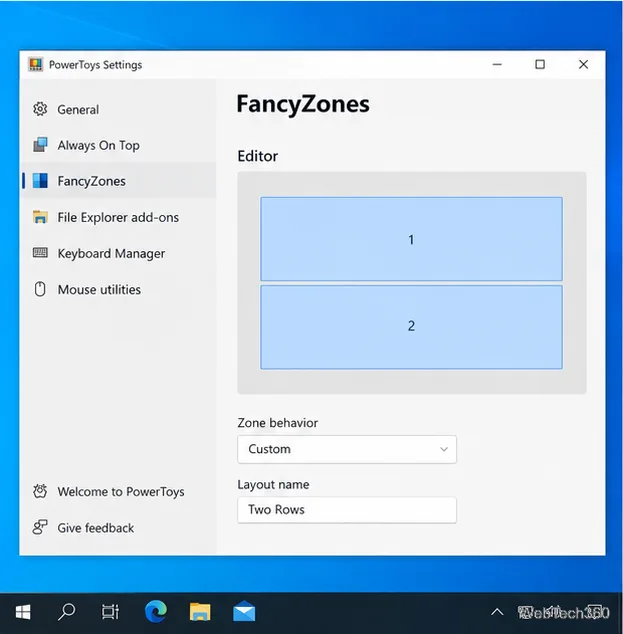
Task: Minimize the PowerToys Settings window
Action: (497, 64)
